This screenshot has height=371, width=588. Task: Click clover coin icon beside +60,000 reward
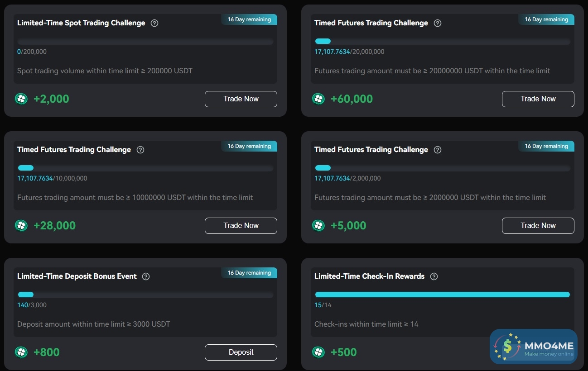pos(318,99)
